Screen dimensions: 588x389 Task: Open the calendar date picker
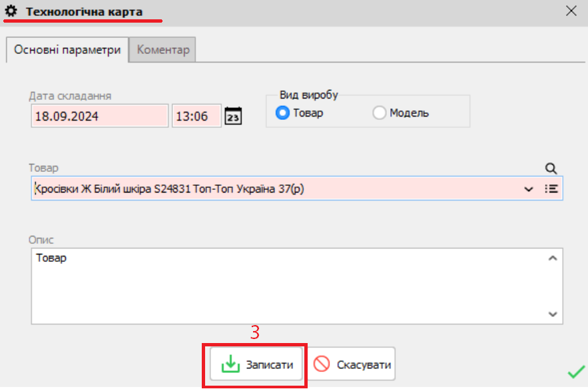click(x=233, y=116)
